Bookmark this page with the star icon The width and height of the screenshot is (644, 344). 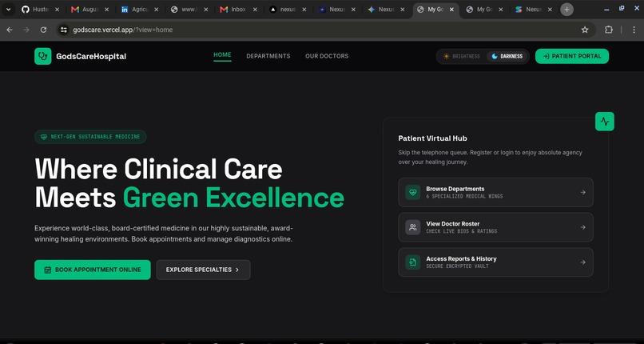[585, 30]
